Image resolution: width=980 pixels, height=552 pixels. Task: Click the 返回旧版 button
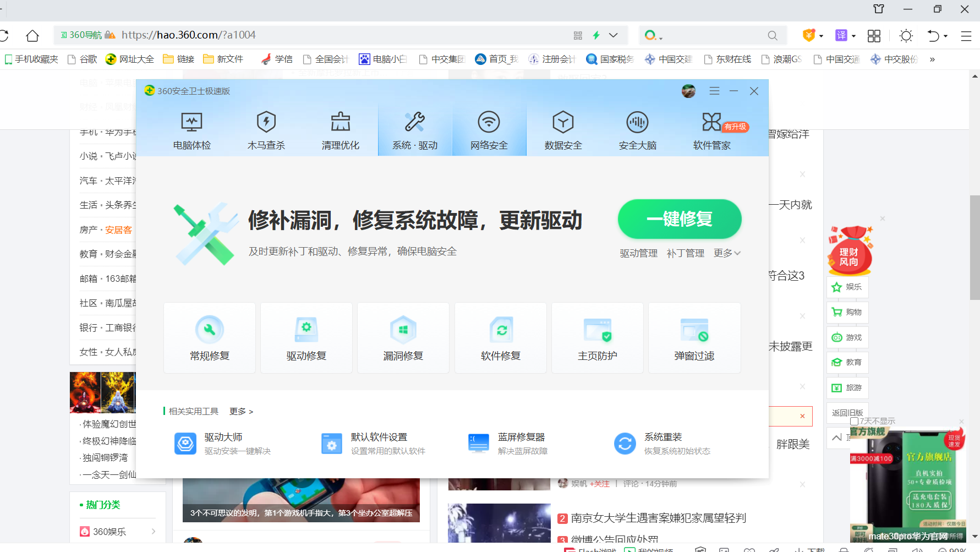click(x=847, y=413)
